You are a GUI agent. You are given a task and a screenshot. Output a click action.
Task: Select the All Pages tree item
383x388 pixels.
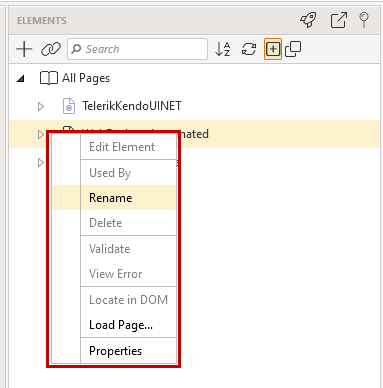pyautogui.click(x=86, y=78)
